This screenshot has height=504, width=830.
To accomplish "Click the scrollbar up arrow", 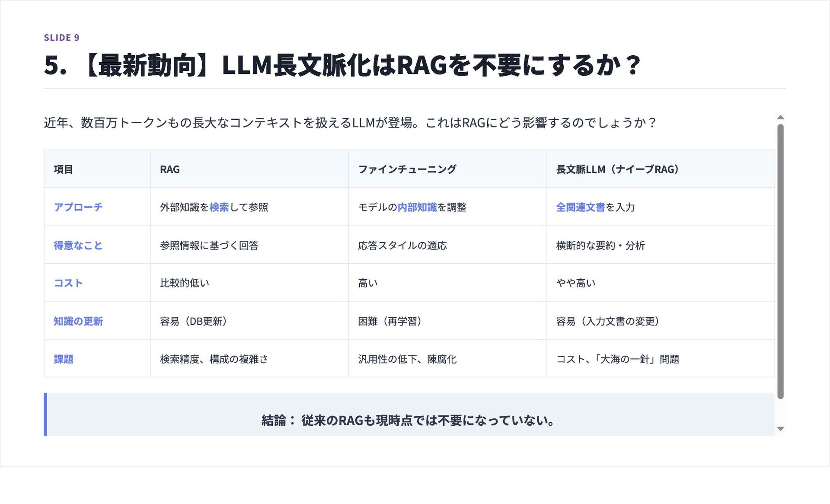I will (x=780, y=117).
